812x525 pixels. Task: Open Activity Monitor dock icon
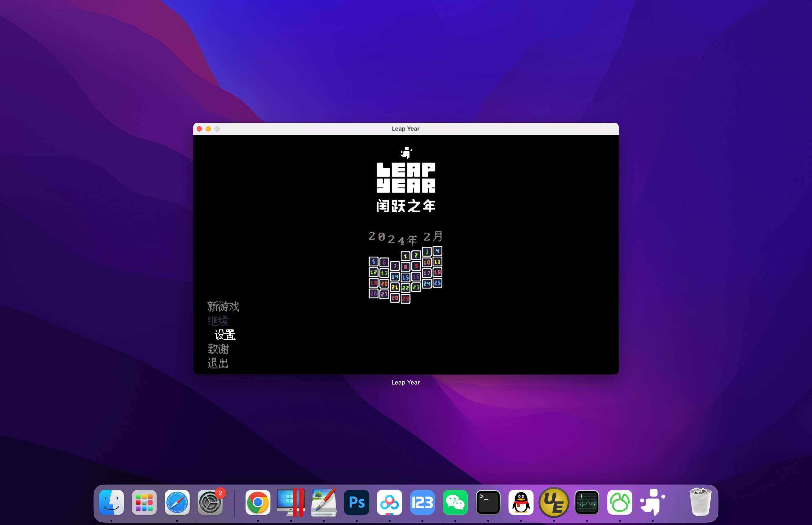tap(587, 502)
